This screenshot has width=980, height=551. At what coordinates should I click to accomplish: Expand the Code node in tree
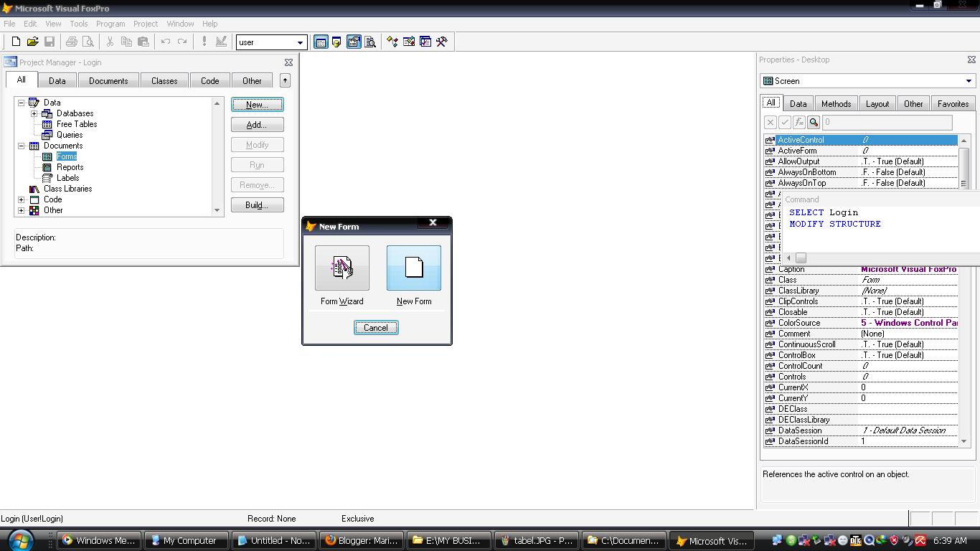tap(22, 199)
